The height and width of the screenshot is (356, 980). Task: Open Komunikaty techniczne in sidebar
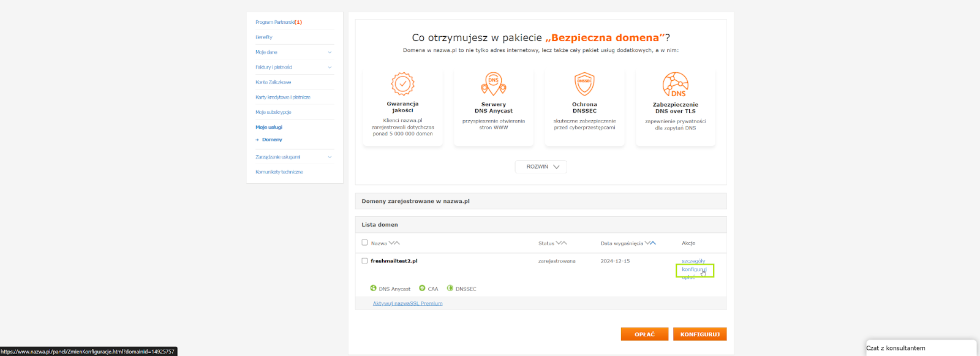pos(279,172)
